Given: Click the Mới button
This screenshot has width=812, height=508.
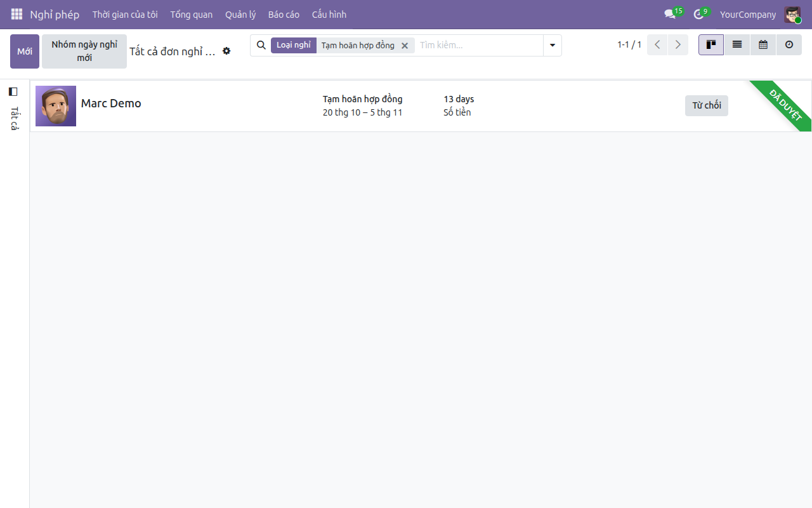Looking at the screenshot, I should pos(25,51).
